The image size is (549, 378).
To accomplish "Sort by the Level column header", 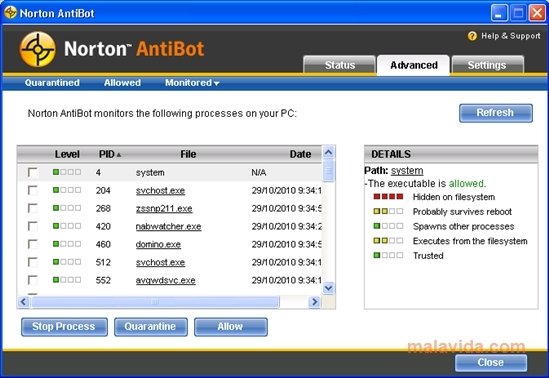I will pyautogui.click(x=67, y=154).
